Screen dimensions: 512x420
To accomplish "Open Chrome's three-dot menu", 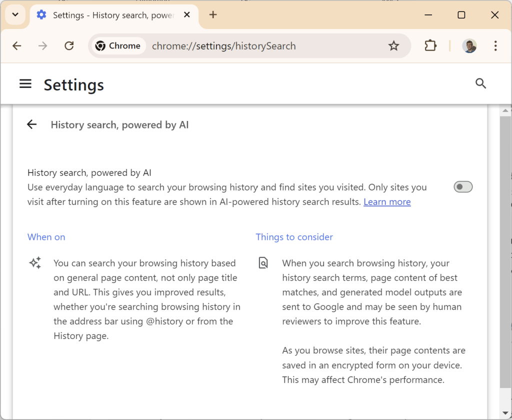I will click(495, 45).
